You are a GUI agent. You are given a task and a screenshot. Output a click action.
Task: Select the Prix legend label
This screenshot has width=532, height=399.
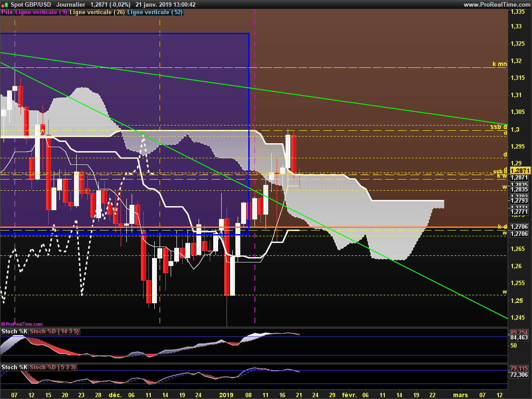click(7, 12)
